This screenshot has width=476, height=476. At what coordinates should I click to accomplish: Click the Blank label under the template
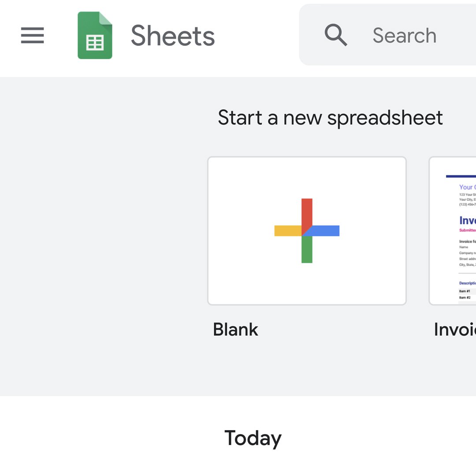coord(235,329)
